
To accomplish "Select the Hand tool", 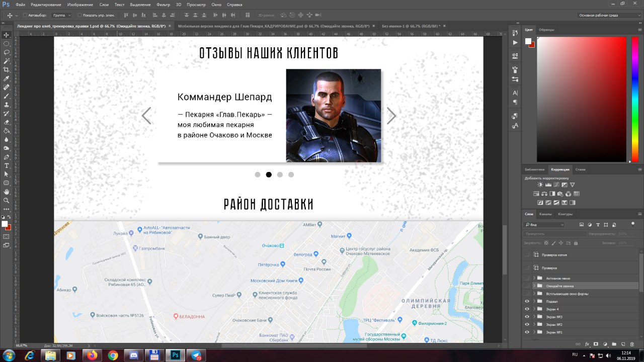I will pos(7,192).
